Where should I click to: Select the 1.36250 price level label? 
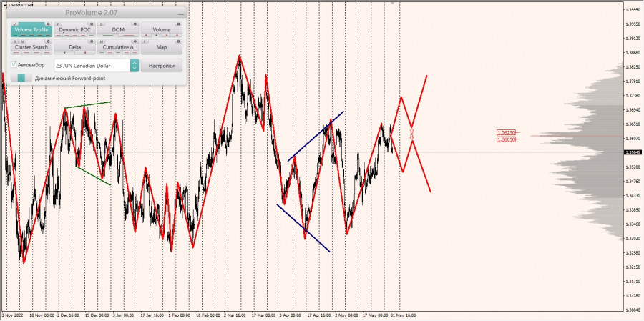coord(506,132)
